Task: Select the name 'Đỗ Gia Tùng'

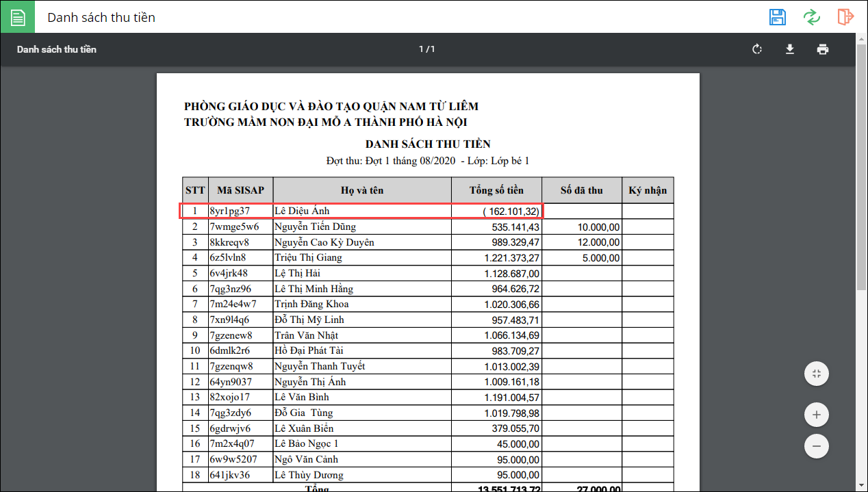Action: click(304, 413)
